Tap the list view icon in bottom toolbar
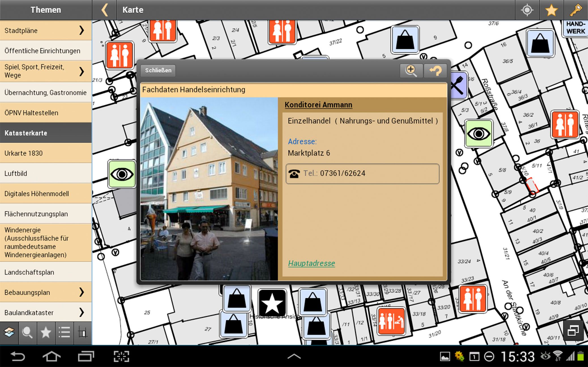 [64, 332]
